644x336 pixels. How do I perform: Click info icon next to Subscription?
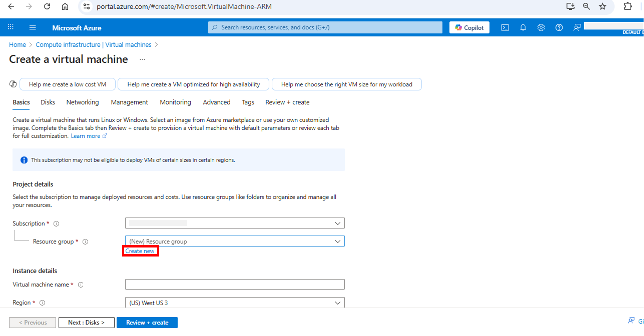[x=56, y=224]
